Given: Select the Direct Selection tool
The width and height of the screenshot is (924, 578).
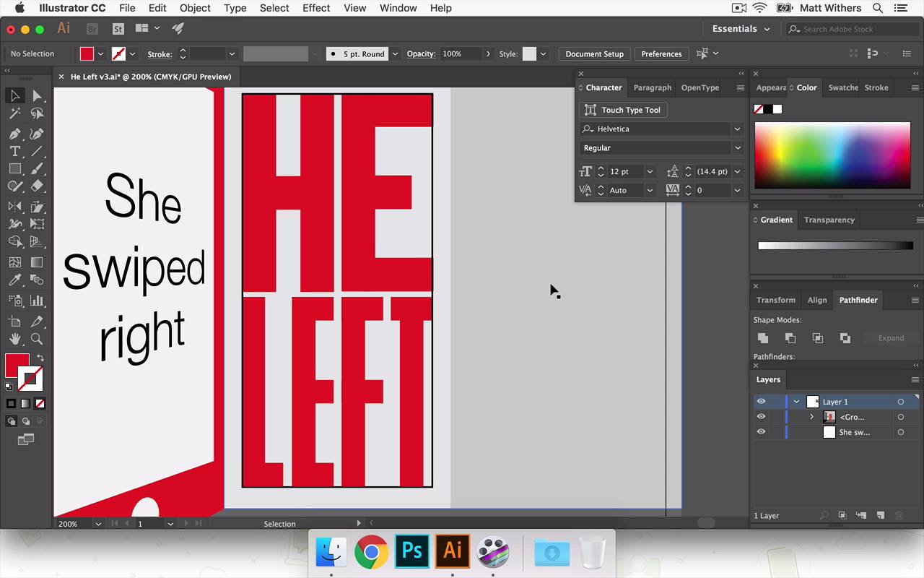Looking at the screenshot, I should (x=37, y=95).
